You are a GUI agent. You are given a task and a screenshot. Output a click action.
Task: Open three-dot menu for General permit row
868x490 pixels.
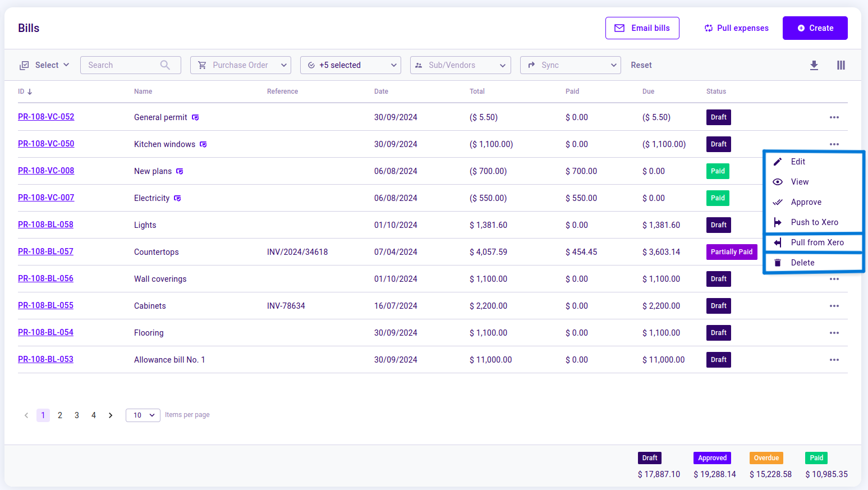pos(834,117)
